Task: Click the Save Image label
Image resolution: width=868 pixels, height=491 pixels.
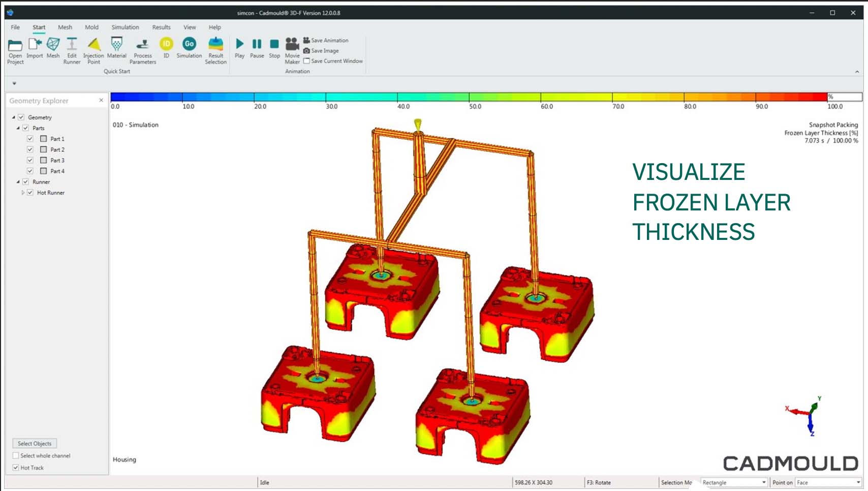Action: coord(325,51)
